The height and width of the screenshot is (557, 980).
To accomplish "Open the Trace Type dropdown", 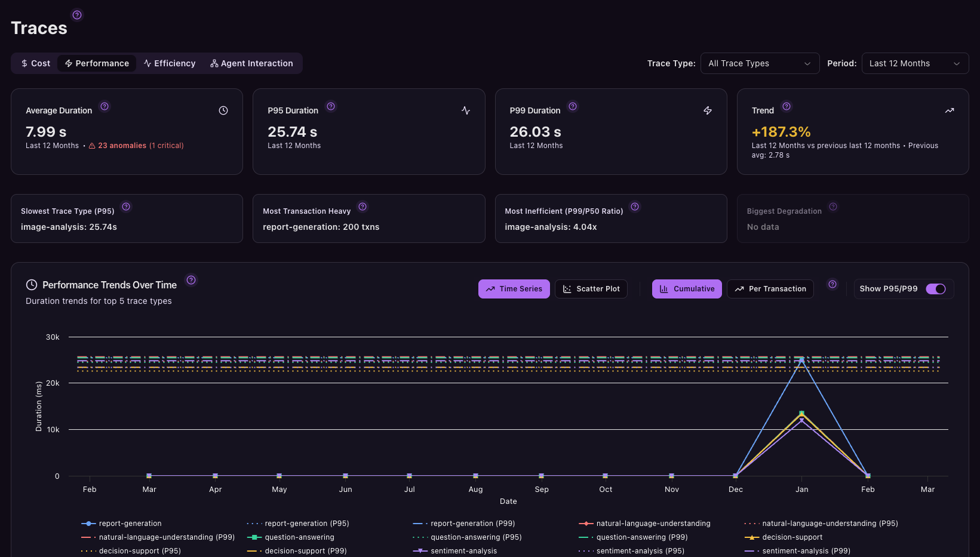I will [759, 63].
